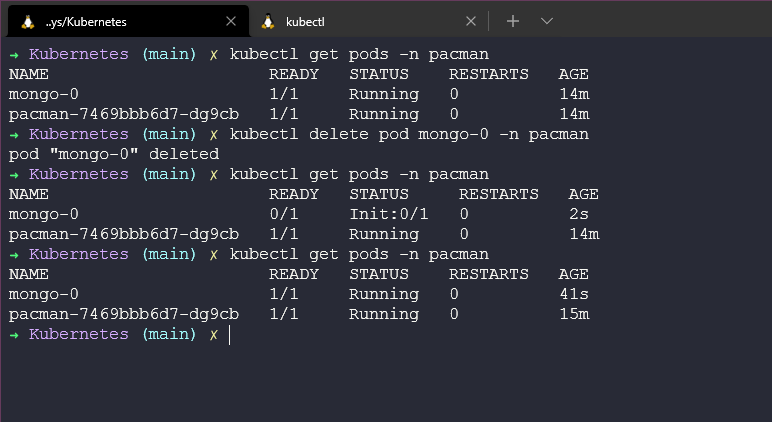Close the kubectl tab
The width and height of the screenshot is (772, 422).
click(x=471, y=21)
